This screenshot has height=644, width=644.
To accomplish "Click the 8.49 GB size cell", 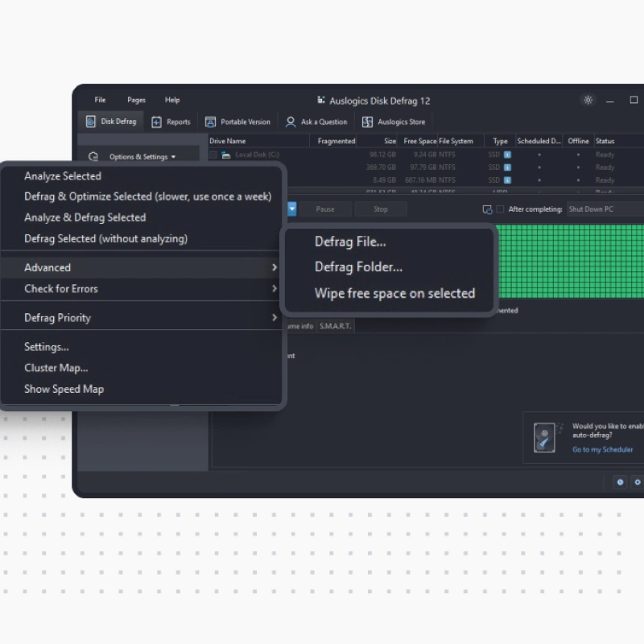I will 385,180.
